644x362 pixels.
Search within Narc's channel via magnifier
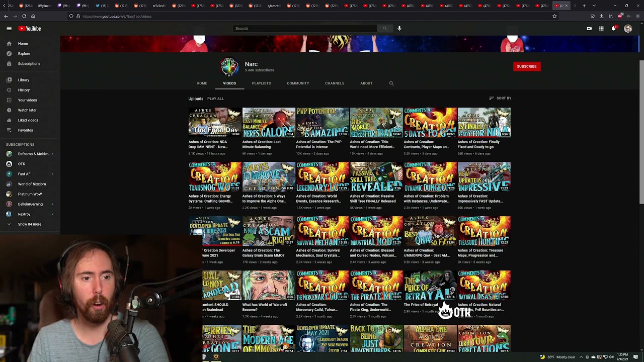391,83
